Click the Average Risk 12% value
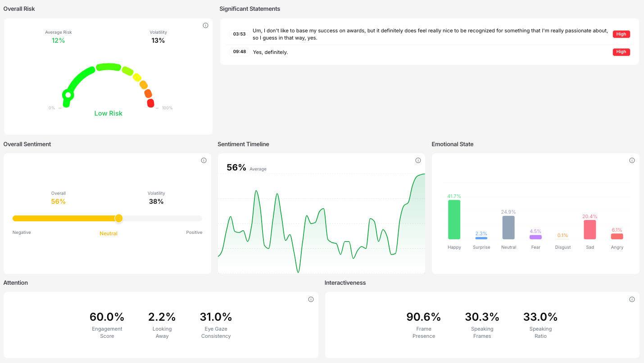The height and width of the screenshot is (363, 644). point(59,40)
